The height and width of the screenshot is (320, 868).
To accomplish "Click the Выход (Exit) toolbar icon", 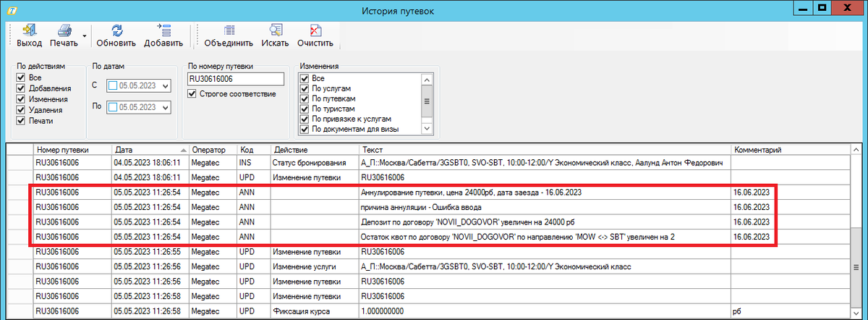I will (29, 30).
